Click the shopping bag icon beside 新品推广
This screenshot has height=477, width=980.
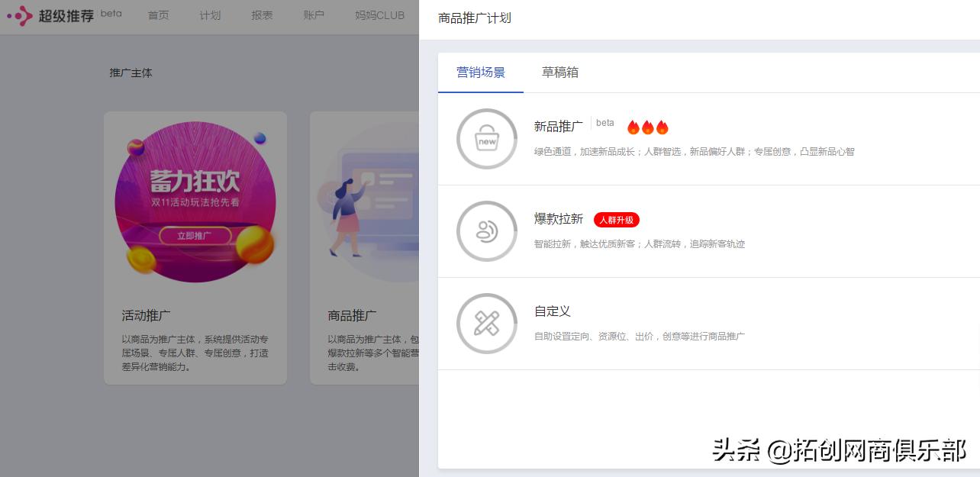tap(486, 138)
